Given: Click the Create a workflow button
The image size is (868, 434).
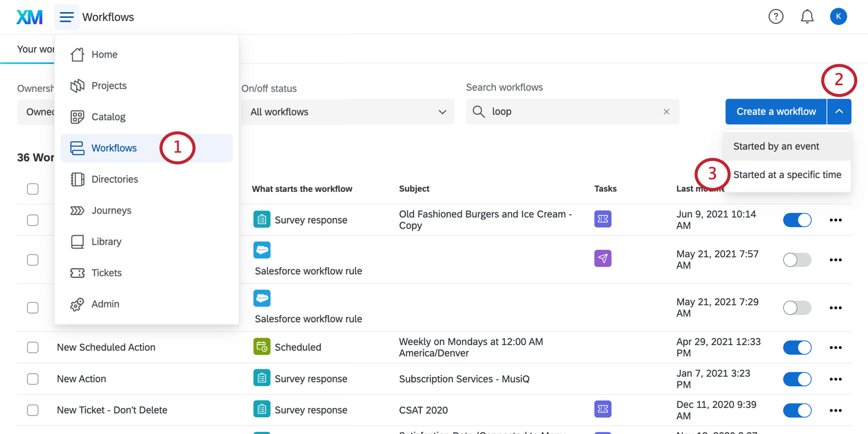Looking at the screenshot, I should click(x=776, y=112).
